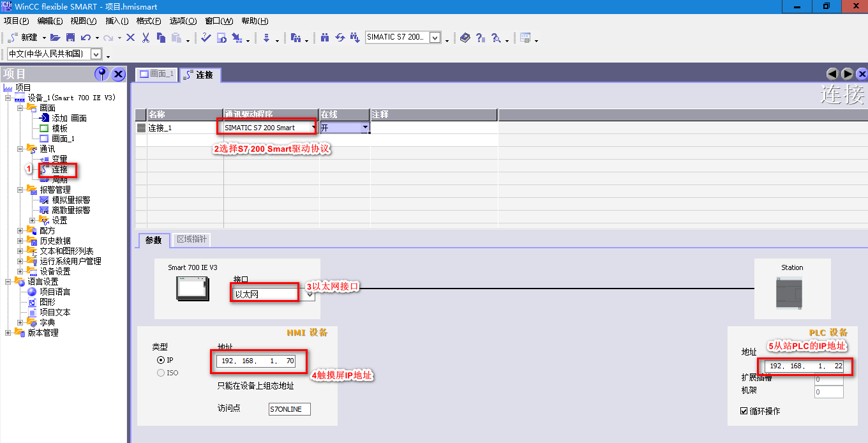
Task: Undo the last action
Action: tap(86, 38)
